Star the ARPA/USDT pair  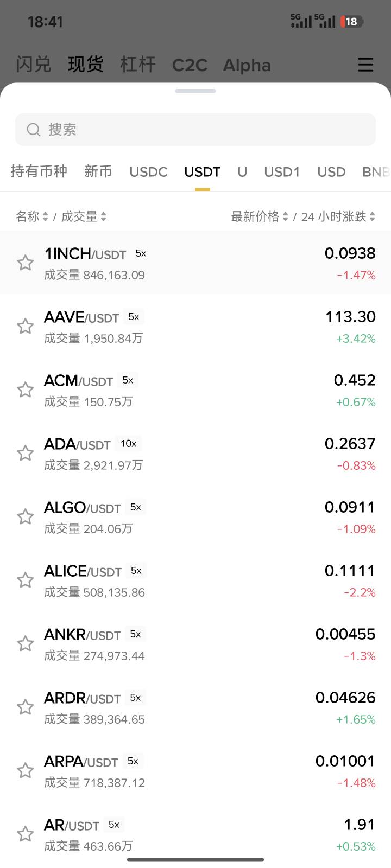25,771
